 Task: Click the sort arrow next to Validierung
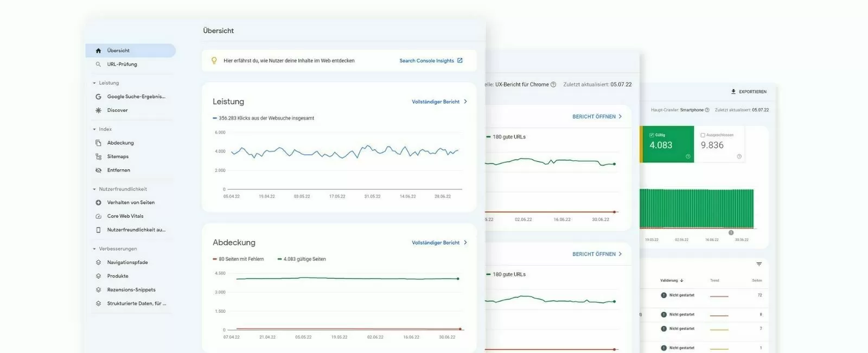click(x=682, y=281)
